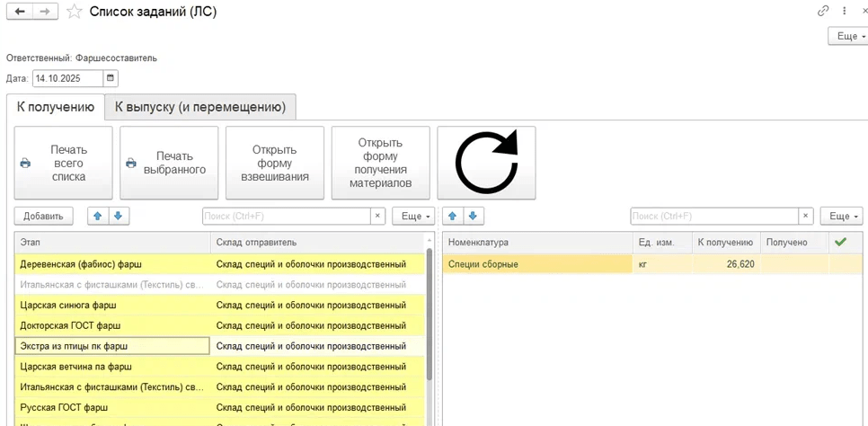Viewport: 868px width, 426px height.
Task: Move row up in the right table
Action: pos(453,217)
